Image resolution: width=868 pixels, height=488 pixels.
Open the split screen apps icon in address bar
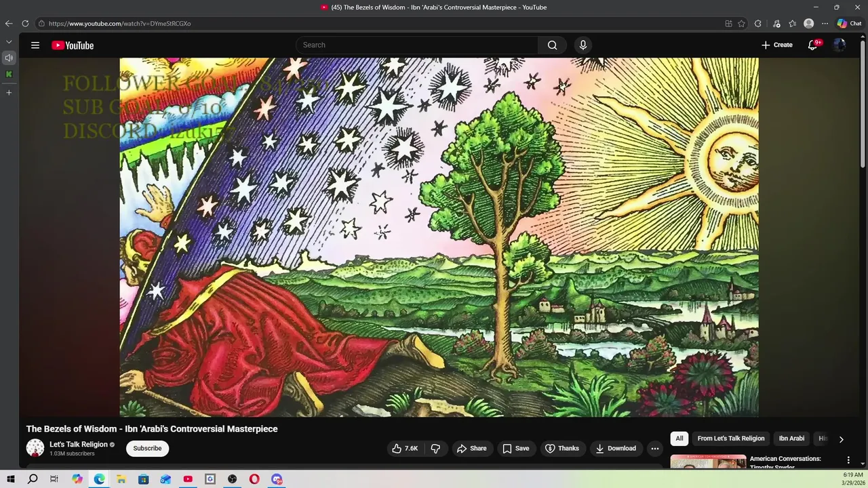[728, 23]
